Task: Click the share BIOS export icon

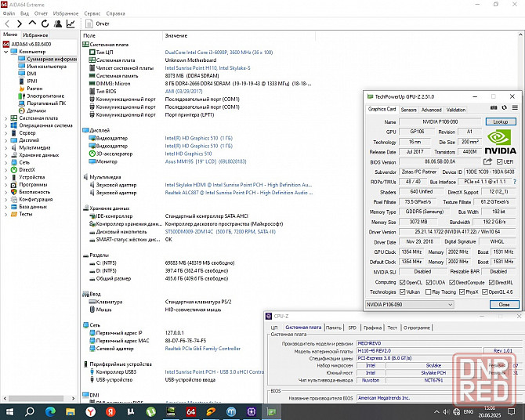Action: (488, 161)
